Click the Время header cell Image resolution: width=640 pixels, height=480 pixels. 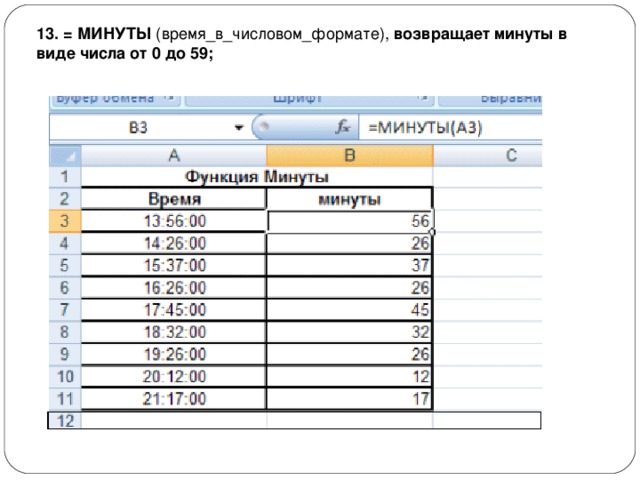(x=174, y=199)
